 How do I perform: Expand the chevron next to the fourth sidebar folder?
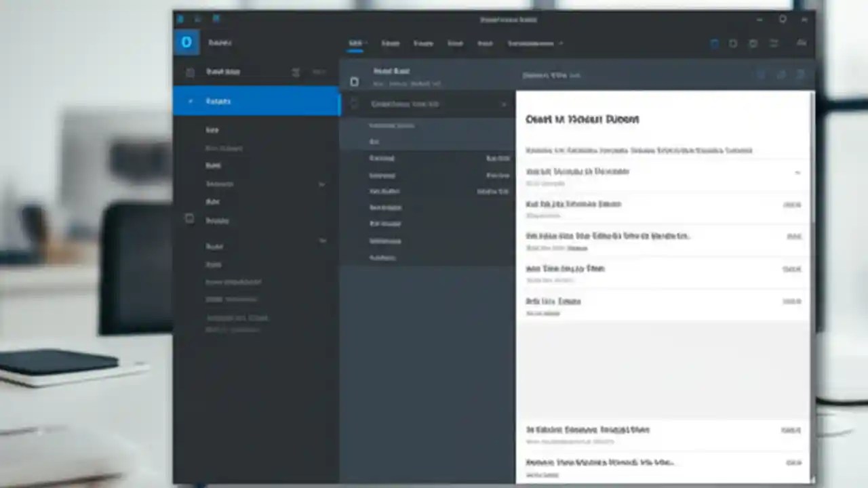(x=322, y=184)
